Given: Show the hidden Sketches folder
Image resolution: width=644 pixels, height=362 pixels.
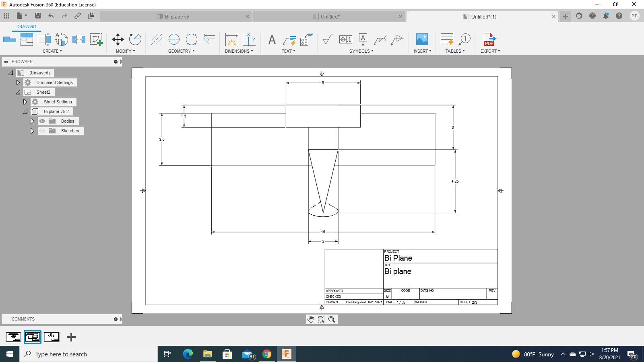Looking at the screenshot, I should [x=42, y=130].
